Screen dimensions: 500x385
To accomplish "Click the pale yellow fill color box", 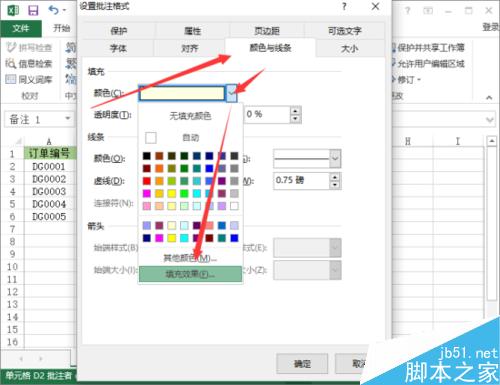I will pyautogui.click(x=182, y=93).
